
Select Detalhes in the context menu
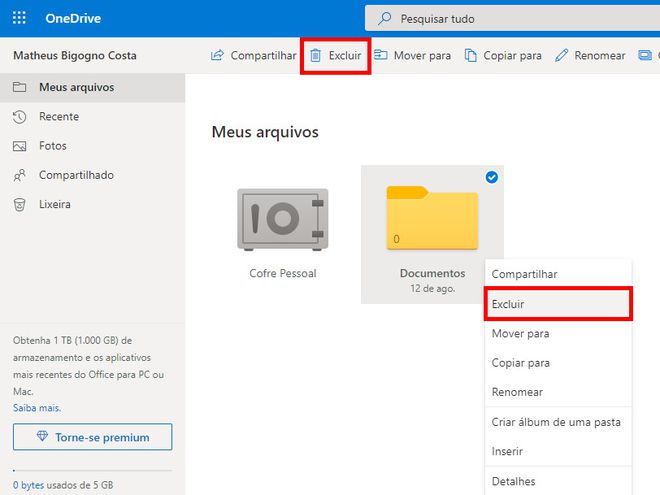coord(558,481)
